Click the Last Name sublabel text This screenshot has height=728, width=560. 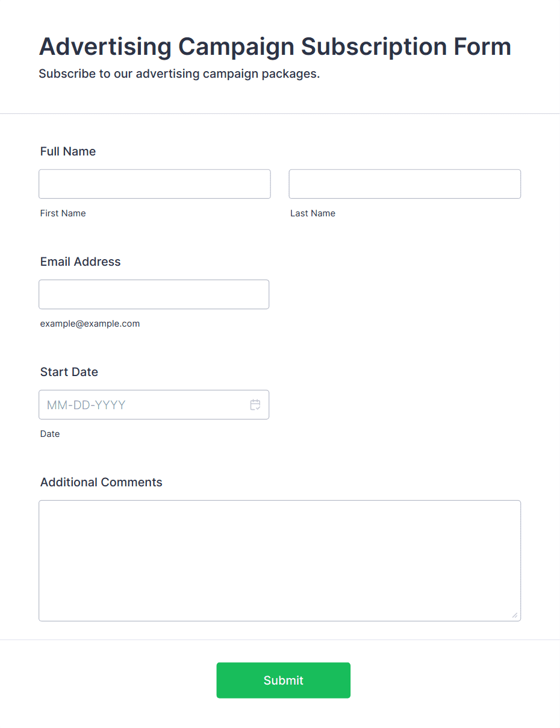[313, 213]
